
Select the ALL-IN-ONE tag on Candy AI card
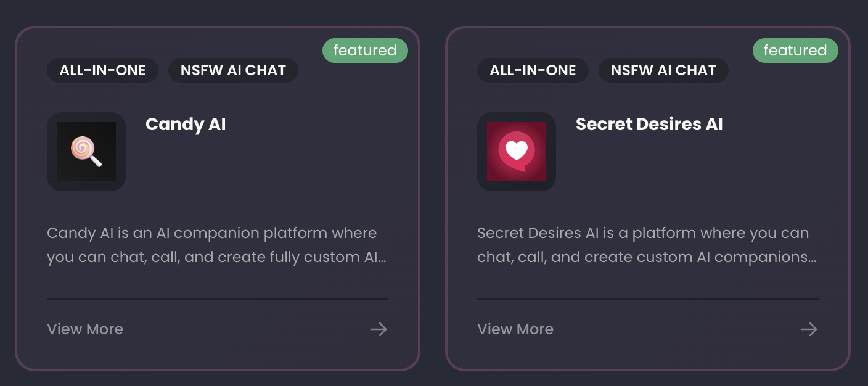click(102, 70)
